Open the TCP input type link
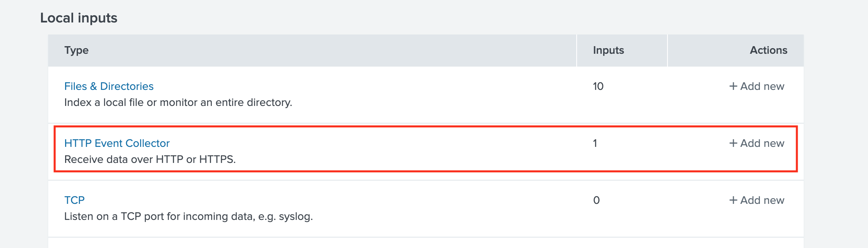Viewport: 868px width, 248px height. (74, 200)
